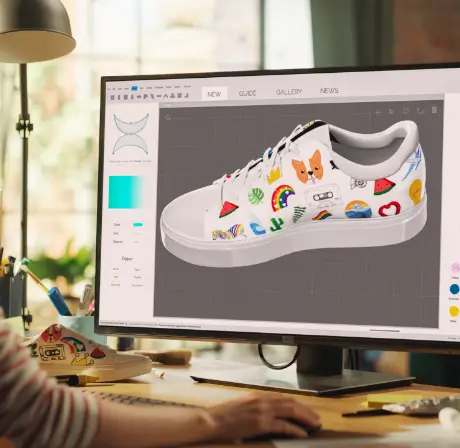Open the GALLERY tab
Viewport: 460px width, 448px height.
(289, 92)
